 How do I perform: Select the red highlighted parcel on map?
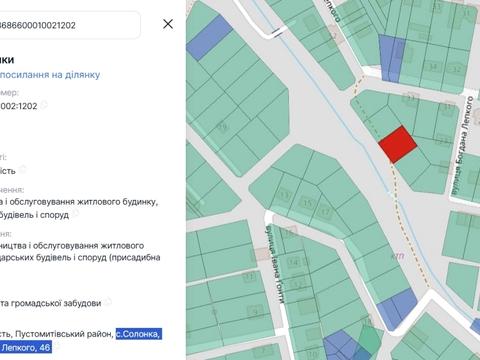coord(397,144)
